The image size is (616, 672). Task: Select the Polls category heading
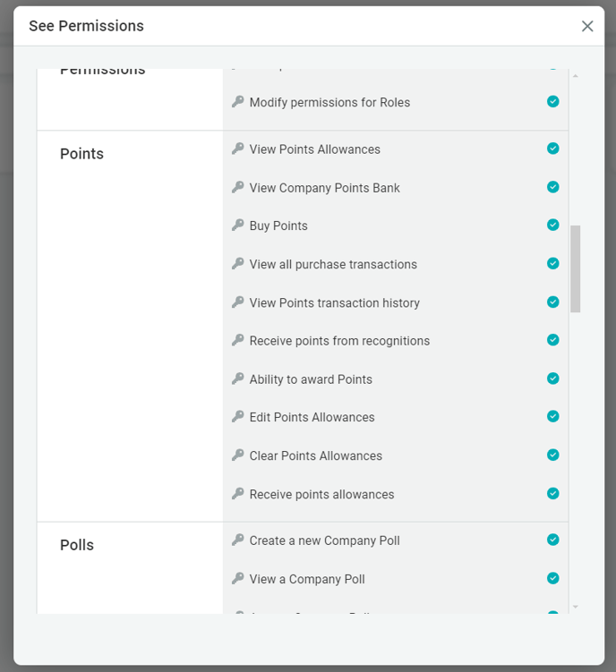(x=77, y=545)
